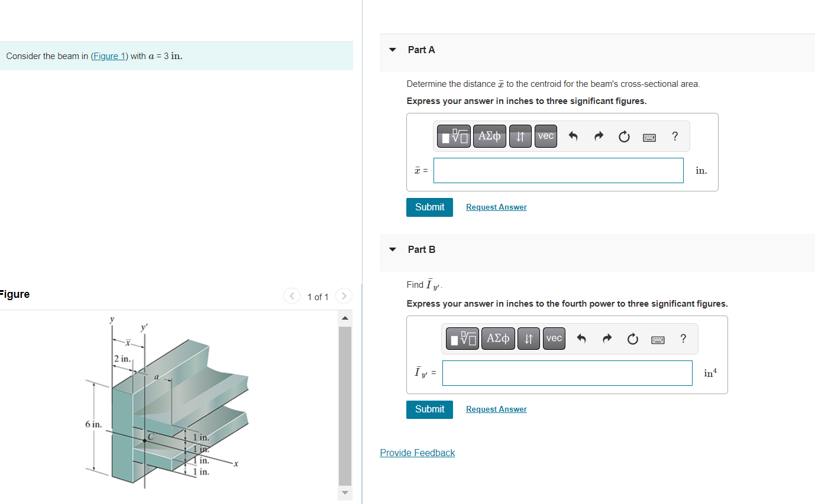Screen dimensions: 815x504
Task: Open the Figure 1 link
Action: [109, 56]
